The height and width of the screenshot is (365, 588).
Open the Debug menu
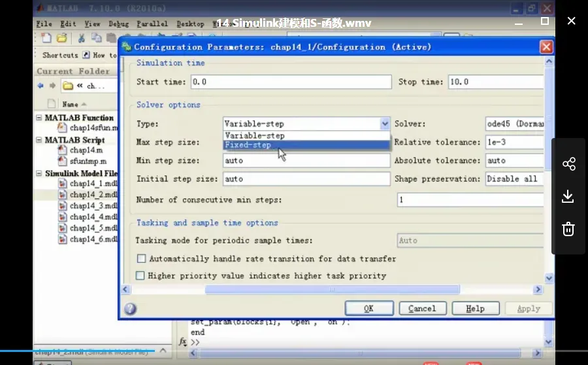point(118,24)
